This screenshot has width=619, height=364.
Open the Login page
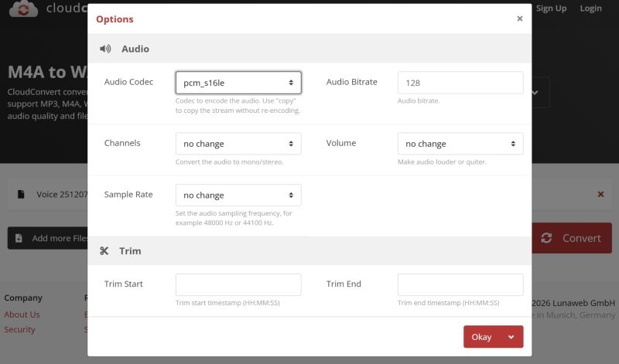click(590, 9)
